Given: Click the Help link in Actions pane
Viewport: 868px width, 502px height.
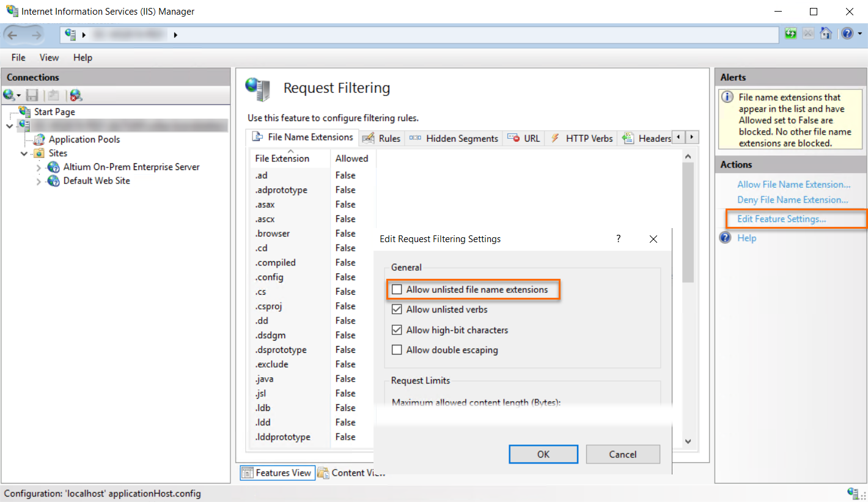Looking at the screenshot, I should tap(746, 238).
